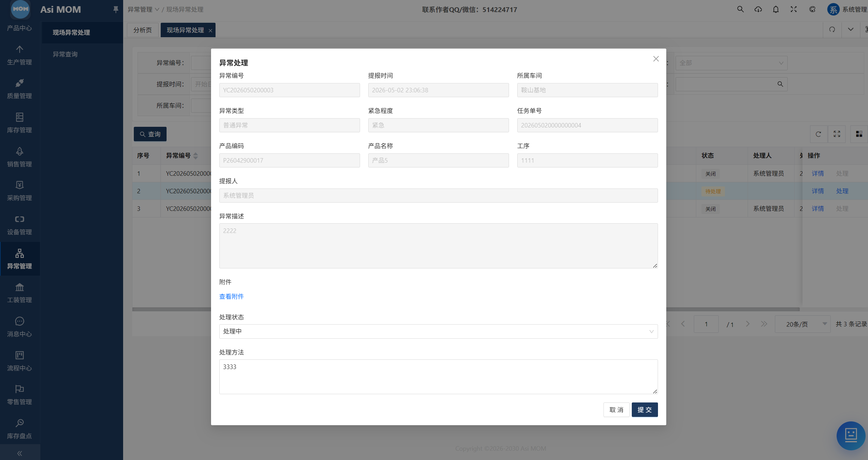Open 查看附件 link
This screenshot has width=868, height=460.
[x=231, y=296]
